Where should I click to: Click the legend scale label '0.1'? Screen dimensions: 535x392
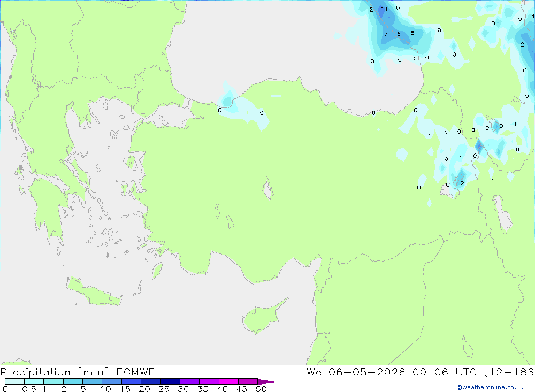point(9,389)
